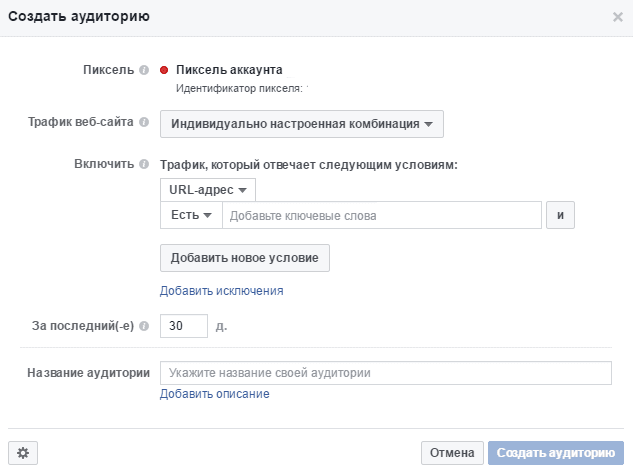Click the info icon next to Трафик веб-сайта
Screen dimensions: 633x472
click(144, 122)
